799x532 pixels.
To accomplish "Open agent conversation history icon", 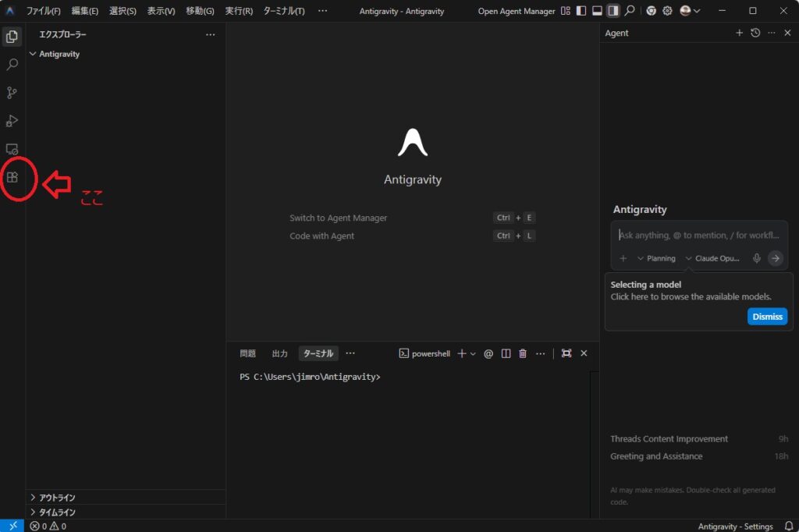I will click(755, 33).
